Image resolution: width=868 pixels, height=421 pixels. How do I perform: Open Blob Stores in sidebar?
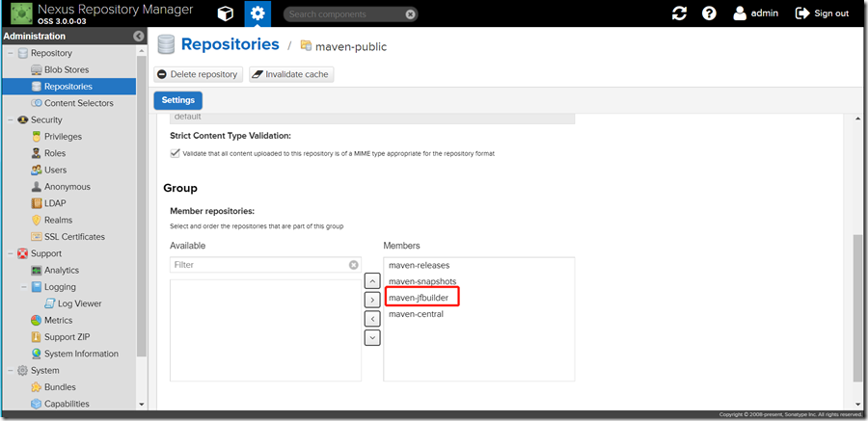point(68,69)
